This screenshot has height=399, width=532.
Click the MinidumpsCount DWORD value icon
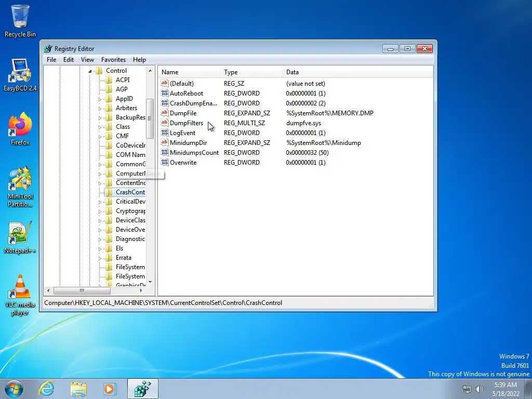tap(165, 152)
